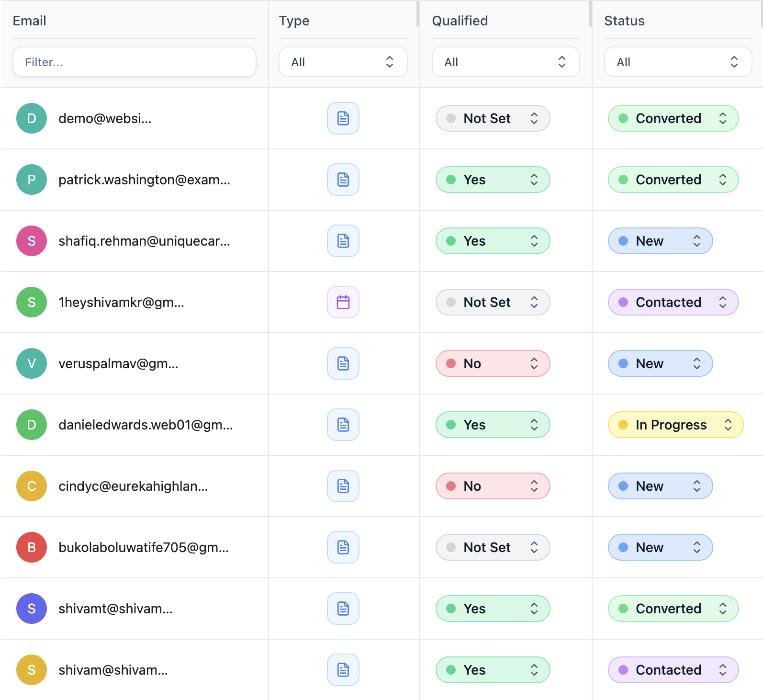This screenshot has width=763, height=700.
Task: Focus the Email filter input field
Action: click(x=135, y=62)
